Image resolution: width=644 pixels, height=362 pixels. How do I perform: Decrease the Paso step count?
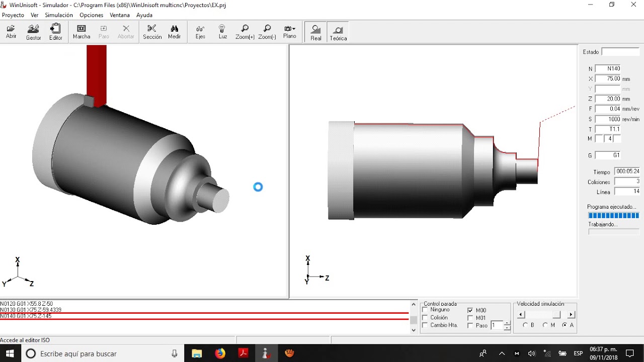(507, 328)
